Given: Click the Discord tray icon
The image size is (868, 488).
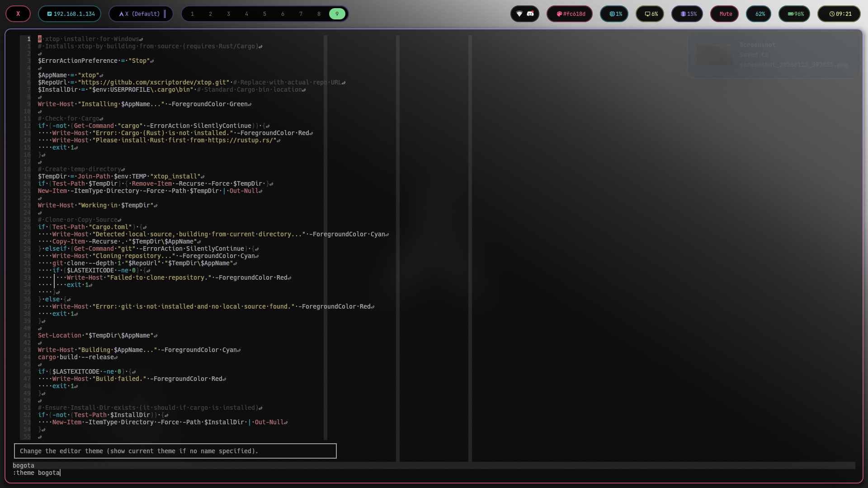Looking at the screenshot, I should click(530, 14).
